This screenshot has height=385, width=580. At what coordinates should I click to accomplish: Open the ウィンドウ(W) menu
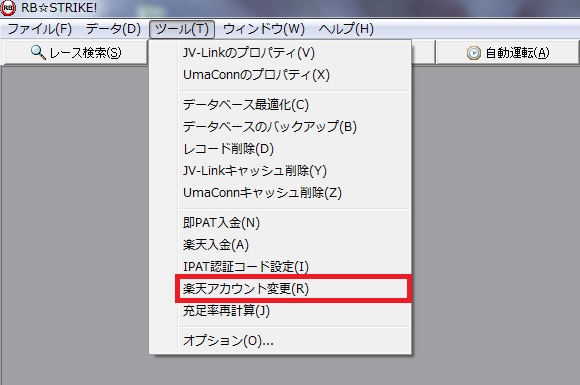pyautogui.click(x=264, y=29)
